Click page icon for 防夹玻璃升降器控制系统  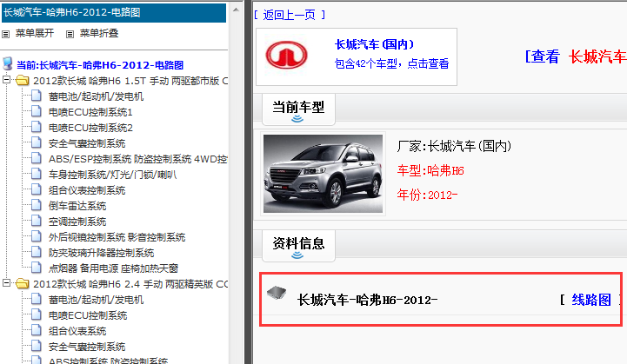tap(37, 252)
